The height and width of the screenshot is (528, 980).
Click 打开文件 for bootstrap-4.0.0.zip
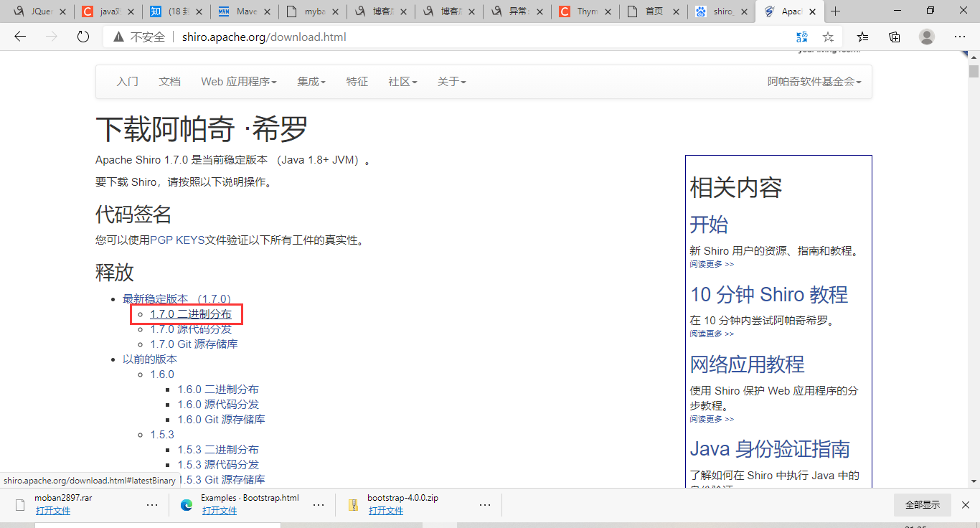tap(386, 511)
